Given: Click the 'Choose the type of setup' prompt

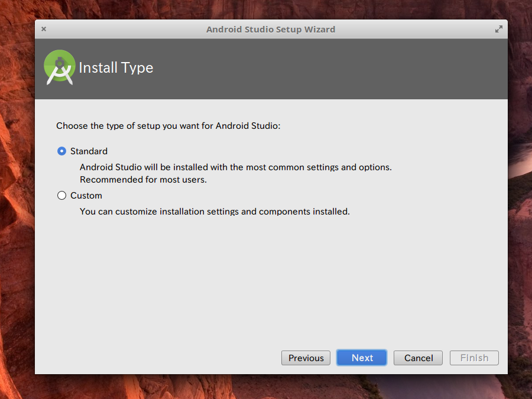Looking at the screenshot, I should [168, 126].
